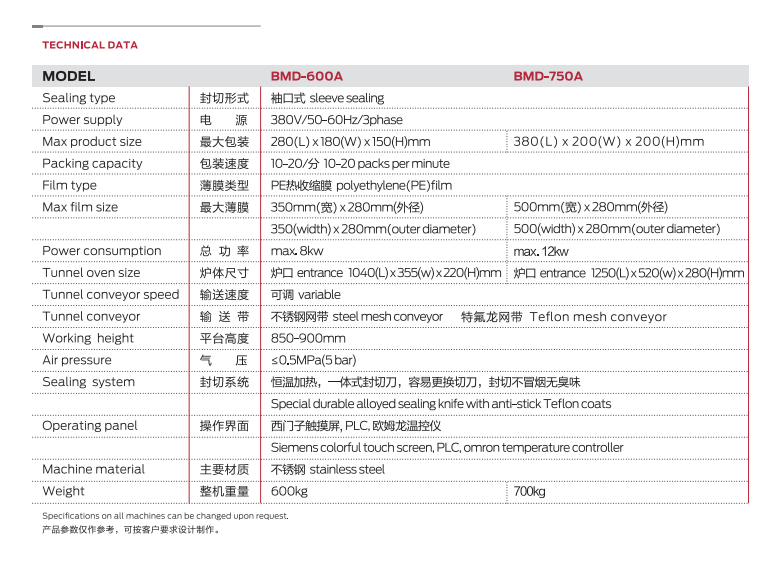
Task: Select the Max product size label
Action: coord(92,142)
